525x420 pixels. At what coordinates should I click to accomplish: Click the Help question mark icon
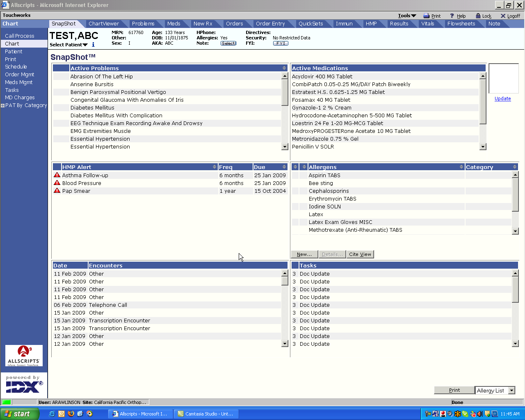(452, 16)
